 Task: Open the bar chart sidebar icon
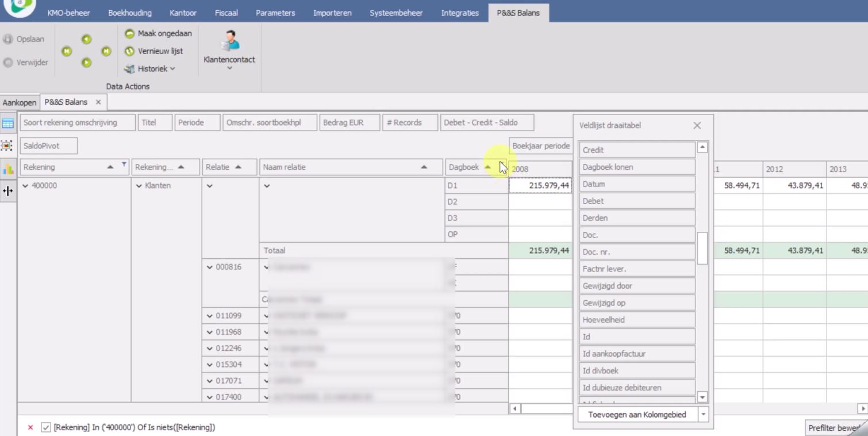pos(8,169)
